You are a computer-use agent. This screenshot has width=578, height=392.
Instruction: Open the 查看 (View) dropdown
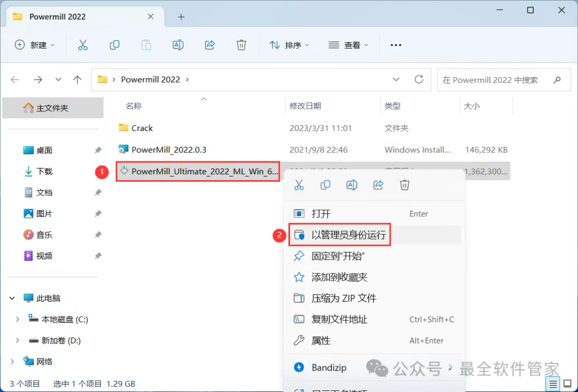point(348,45)
